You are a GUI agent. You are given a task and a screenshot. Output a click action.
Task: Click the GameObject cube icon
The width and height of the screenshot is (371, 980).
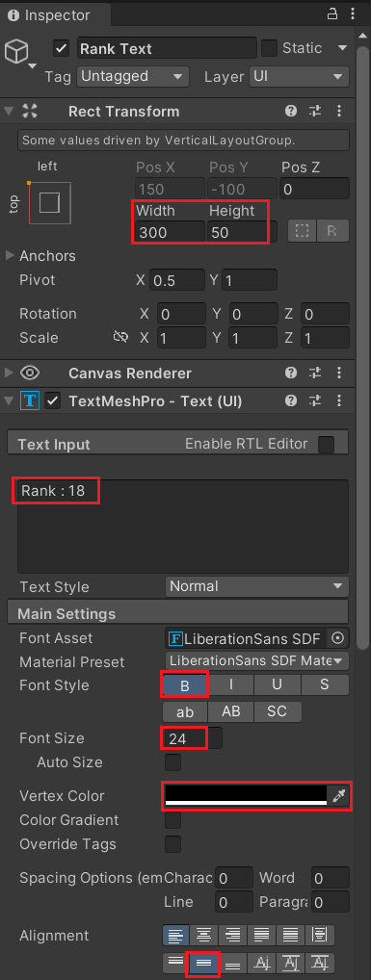click(16, 53)
